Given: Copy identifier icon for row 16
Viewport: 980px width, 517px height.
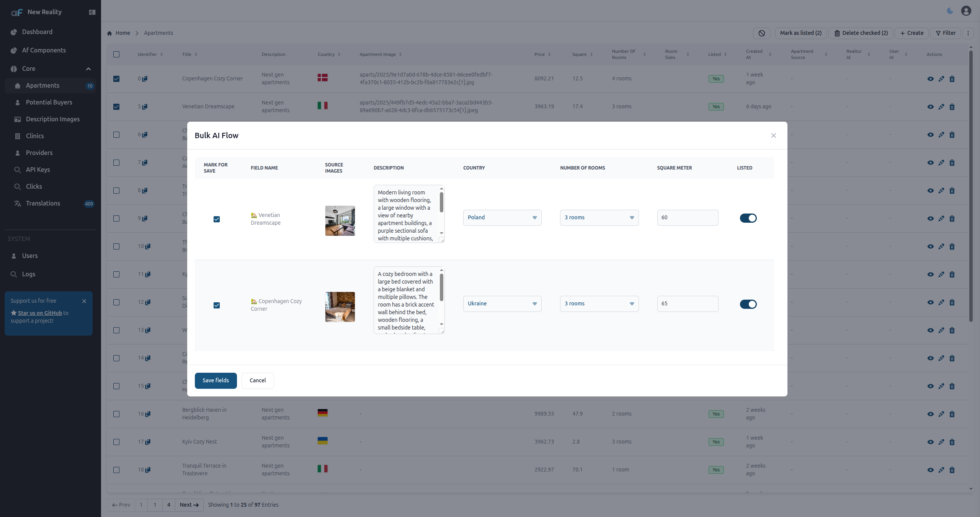Looking at the screenshot, I should (148, 414).
